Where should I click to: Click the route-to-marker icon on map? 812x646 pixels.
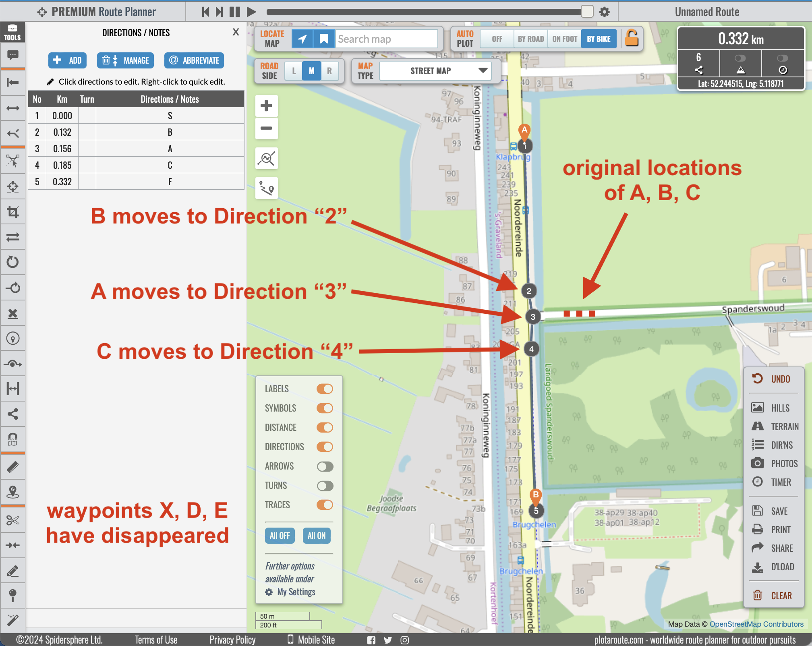pos(266,188)
